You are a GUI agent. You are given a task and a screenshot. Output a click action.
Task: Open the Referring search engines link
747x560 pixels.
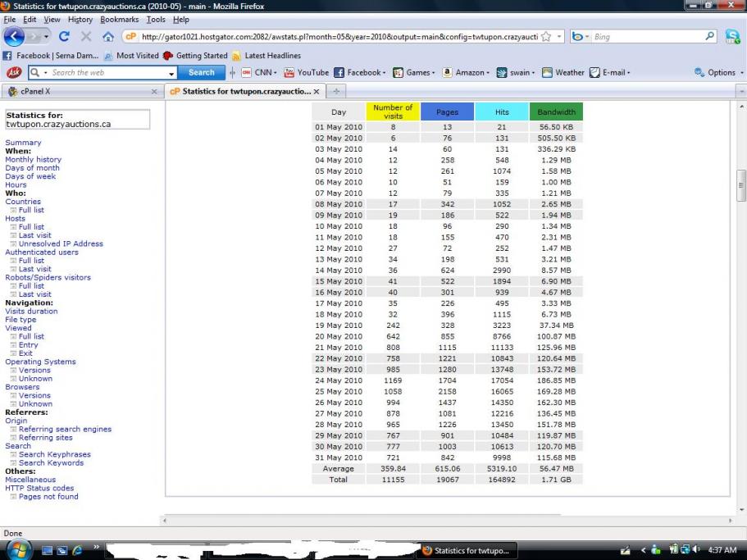click(65, 429)
